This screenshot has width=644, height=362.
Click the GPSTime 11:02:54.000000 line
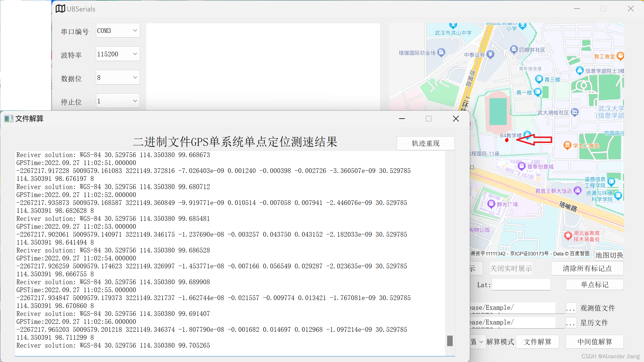coord(76,258)
